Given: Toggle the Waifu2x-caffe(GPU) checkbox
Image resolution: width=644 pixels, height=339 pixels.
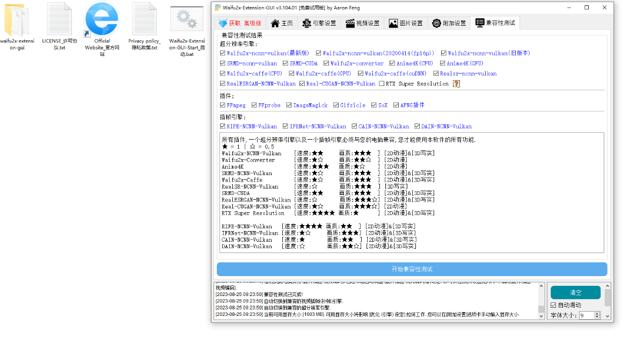Looking at the screenshot, I should pos(291,74).
